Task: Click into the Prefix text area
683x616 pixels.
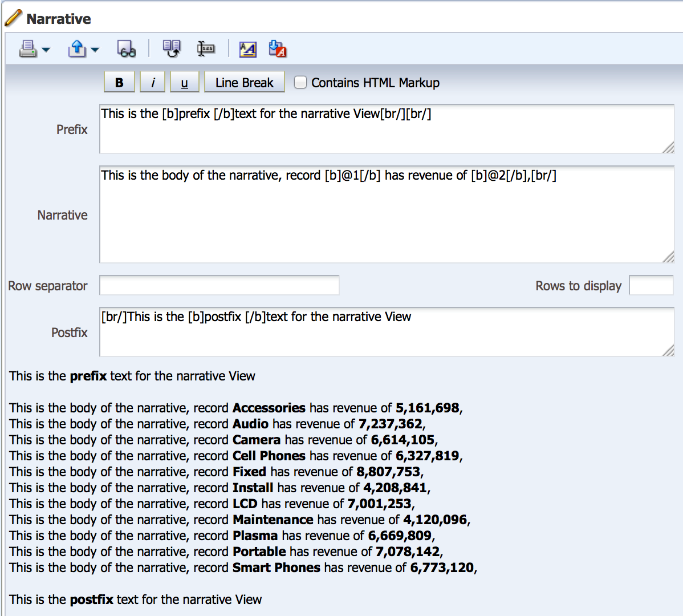Action: (x=387, y=128)
